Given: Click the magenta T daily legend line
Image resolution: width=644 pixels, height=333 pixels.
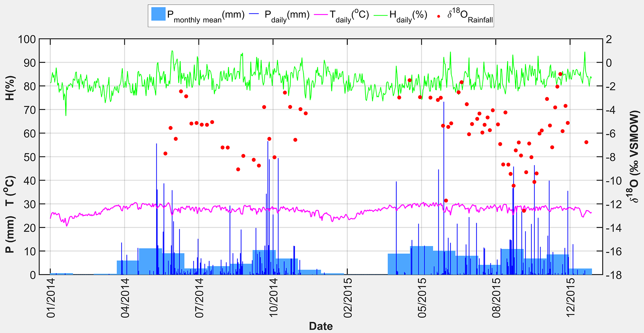Looking at the screenshot, I should 321,14.
